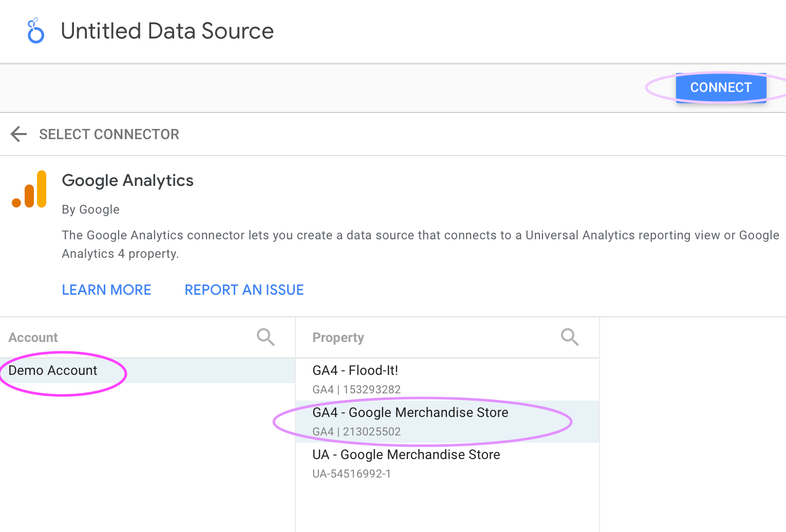Click the UA-54516992-1 tracking ID text
Image resolution: width=786 pixels, height=532 pixels.
coord(351,474)
